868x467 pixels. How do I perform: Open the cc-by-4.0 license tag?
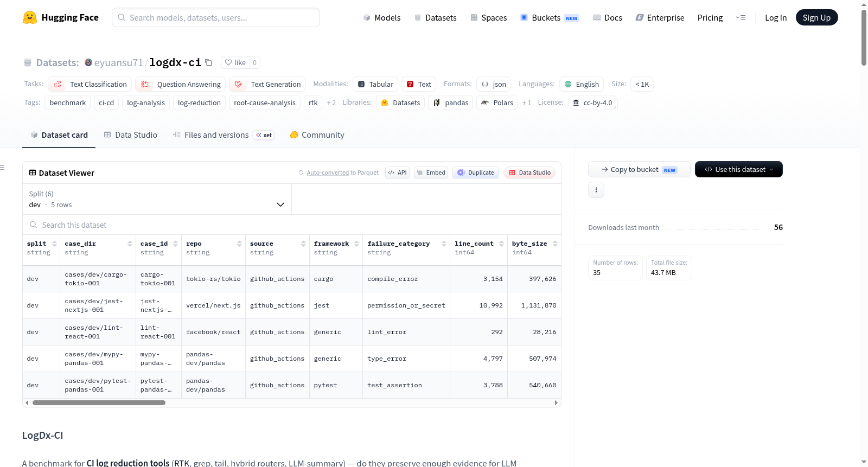coord(592,103)
